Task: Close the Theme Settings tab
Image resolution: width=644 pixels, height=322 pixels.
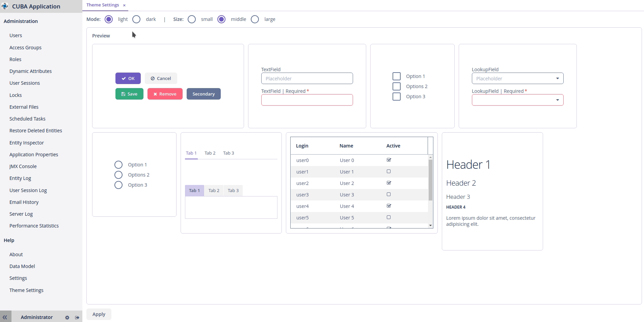Action: tap(124, 5)
